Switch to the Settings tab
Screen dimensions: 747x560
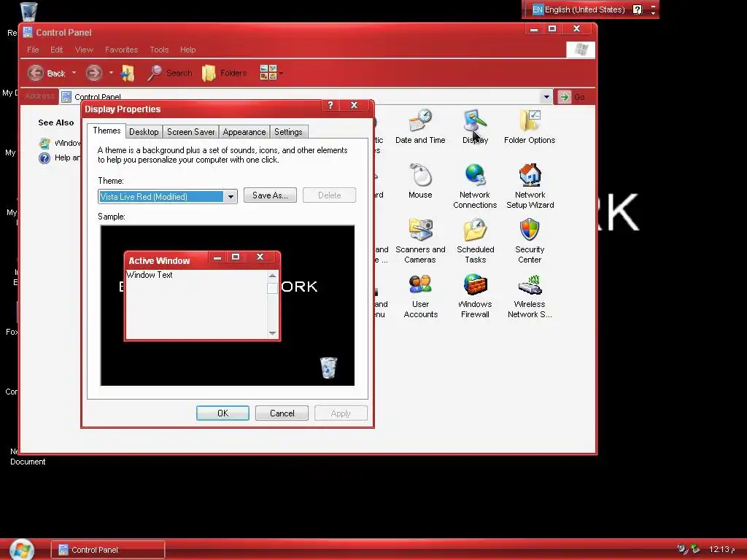288,132
